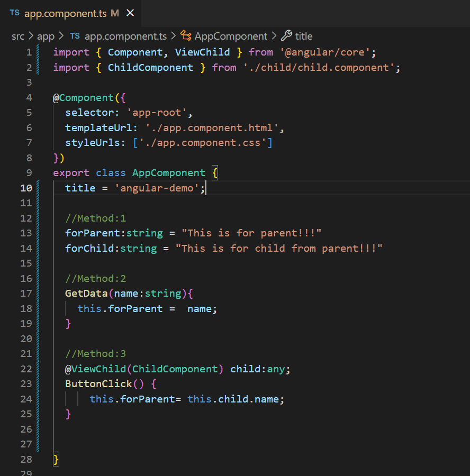Click the //Method:2 comment
The height and width of the screenshot is (476, 470).
tap(95, 278)
